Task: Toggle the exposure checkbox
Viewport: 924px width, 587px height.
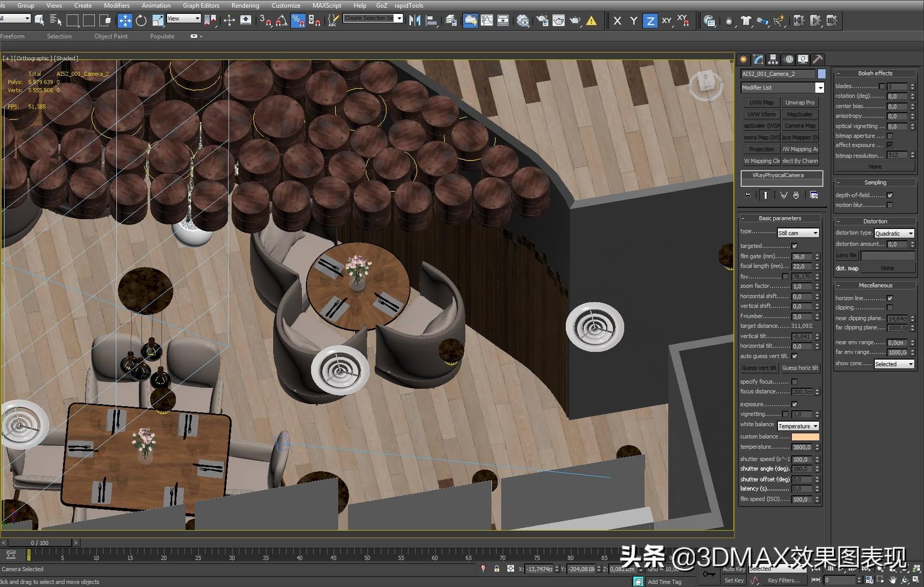Action: click(794, 405)
